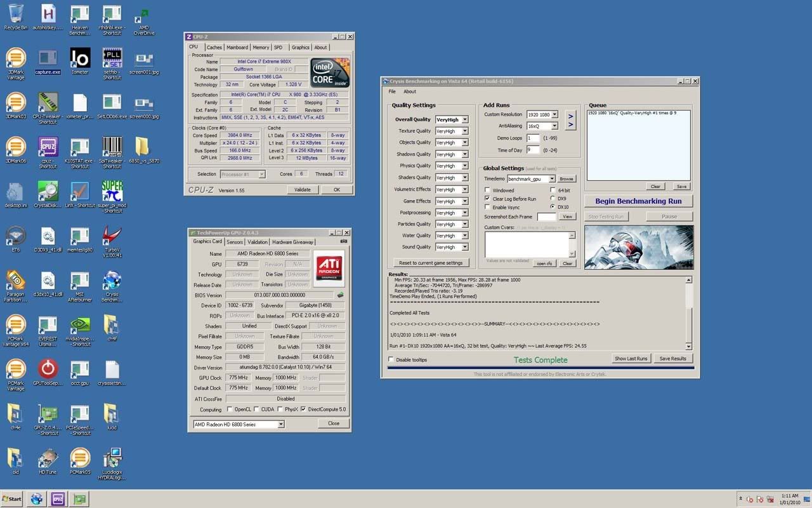
Task: Open the GPUTool desktop icon with power symbol
Action: point(48,369)
